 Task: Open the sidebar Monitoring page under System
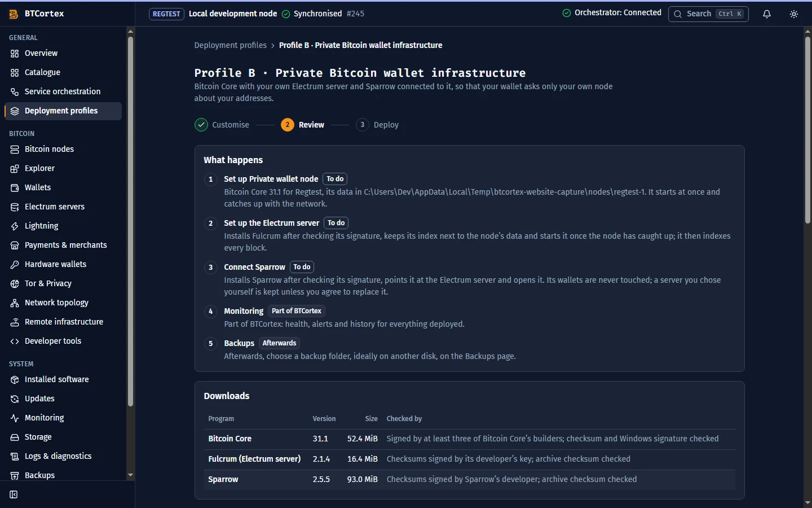click(x=63, y=418)
